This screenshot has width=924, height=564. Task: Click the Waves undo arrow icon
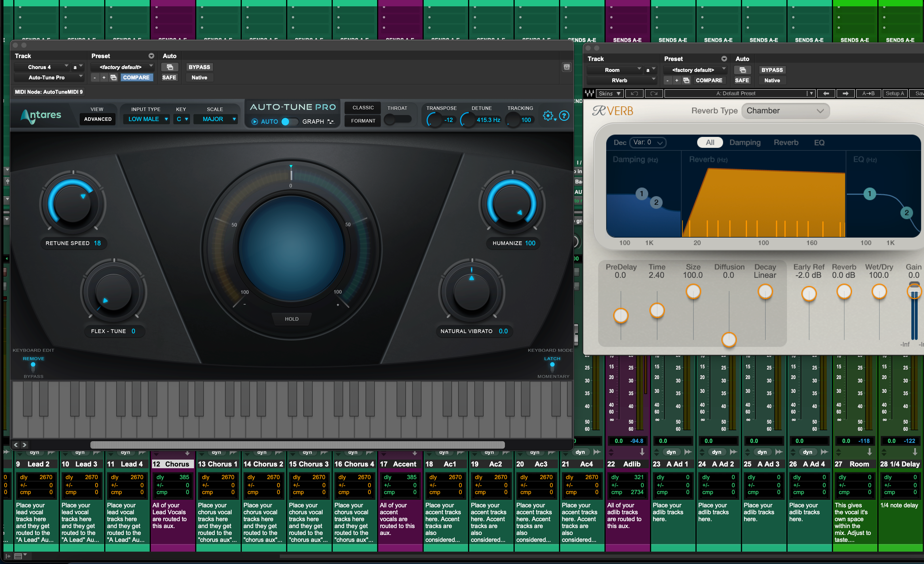click(635, 93)
